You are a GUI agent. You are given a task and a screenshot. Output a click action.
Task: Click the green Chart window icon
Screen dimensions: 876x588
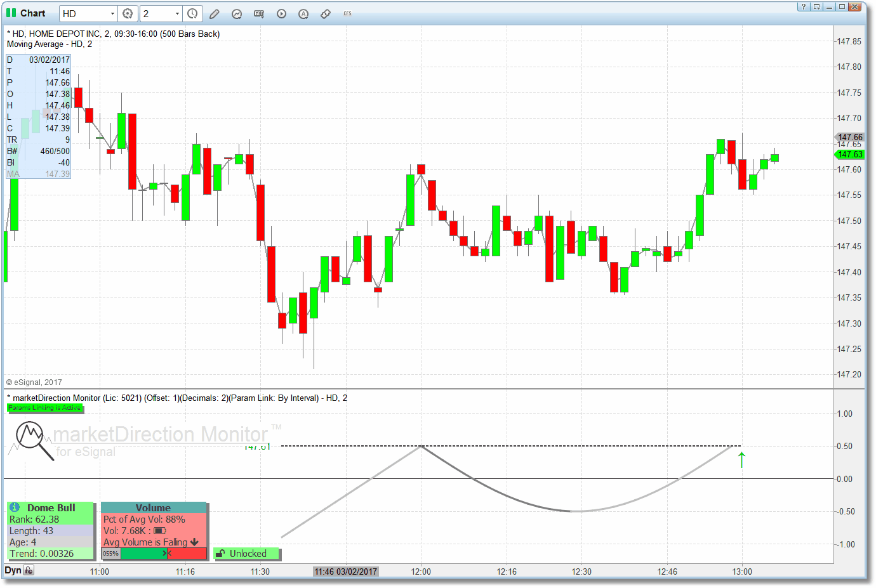[11, 13]
